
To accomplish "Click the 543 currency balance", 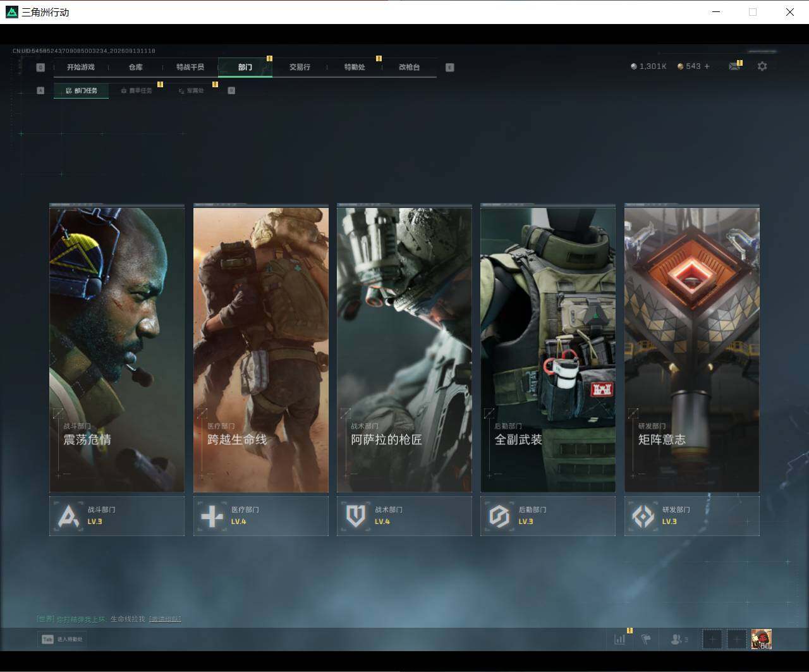I will (693, 66).
